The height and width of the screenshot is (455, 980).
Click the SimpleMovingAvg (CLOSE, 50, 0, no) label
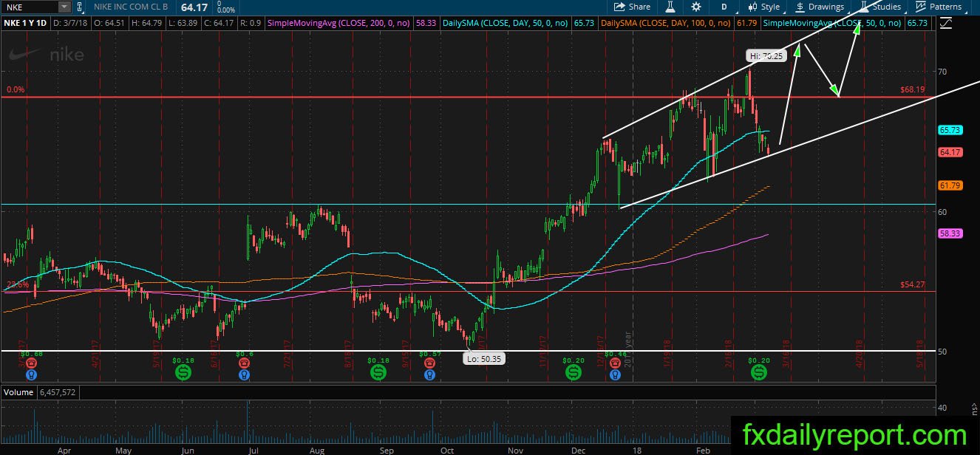click(x=832, y=24)
